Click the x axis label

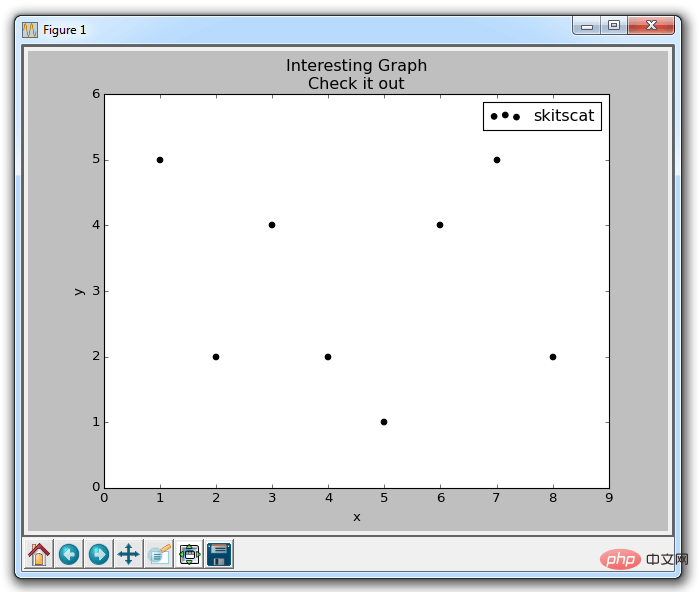pyautogui.click(x=357, y=517)
